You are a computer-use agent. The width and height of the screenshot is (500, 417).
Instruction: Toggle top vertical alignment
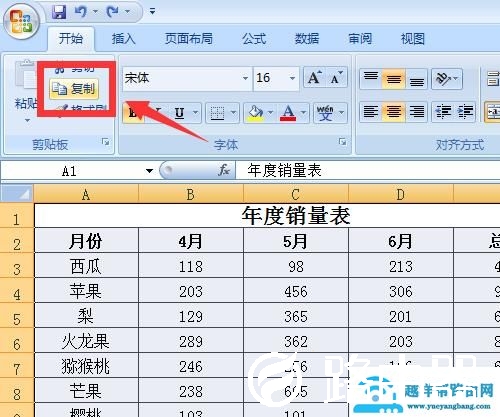pyautogui.click(x=371, y=79)
